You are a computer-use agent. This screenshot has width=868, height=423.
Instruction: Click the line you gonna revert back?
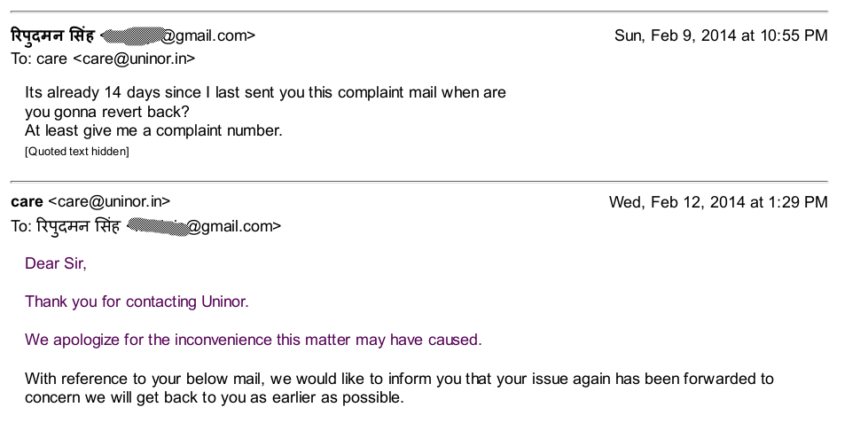click(107, 112)
